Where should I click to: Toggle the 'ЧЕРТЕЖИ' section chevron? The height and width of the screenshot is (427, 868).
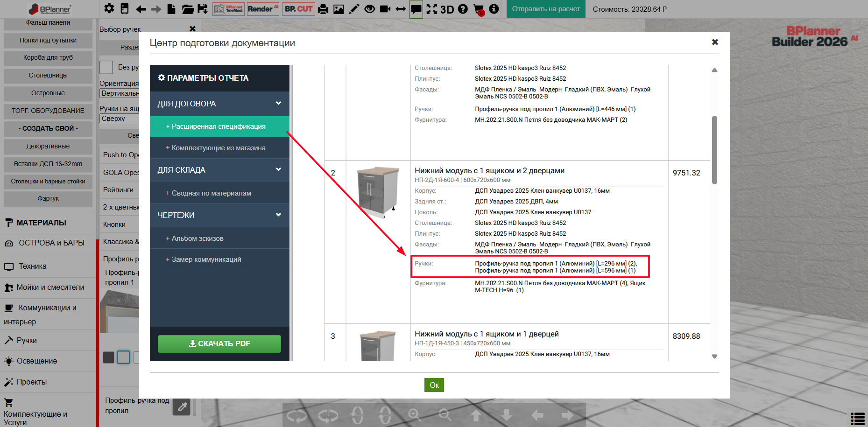pos(278,215)
